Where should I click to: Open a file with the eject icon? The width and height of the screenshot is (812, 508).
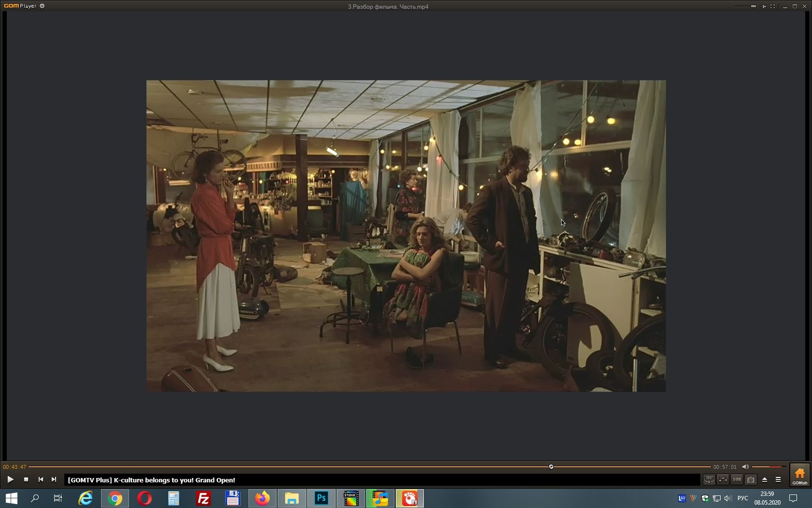(765, 479)
